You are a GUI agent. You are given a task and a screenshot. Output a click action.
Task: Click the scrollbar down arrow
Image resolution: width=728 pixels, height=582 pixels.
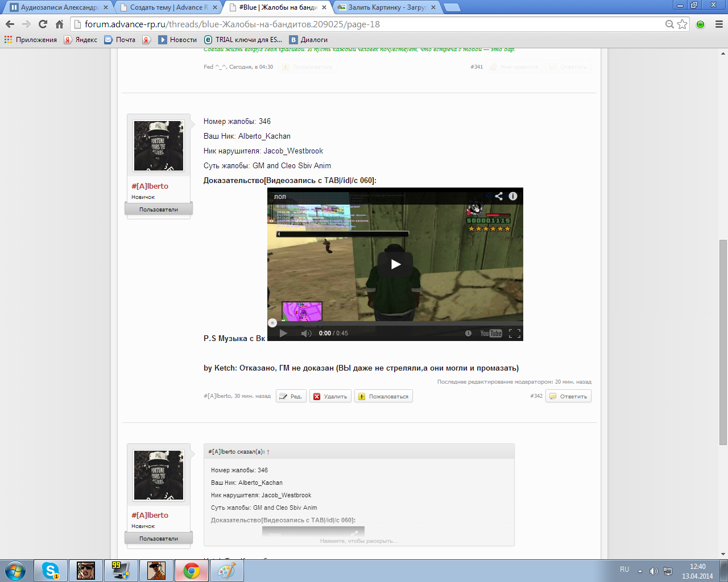(x=723, y=554)
